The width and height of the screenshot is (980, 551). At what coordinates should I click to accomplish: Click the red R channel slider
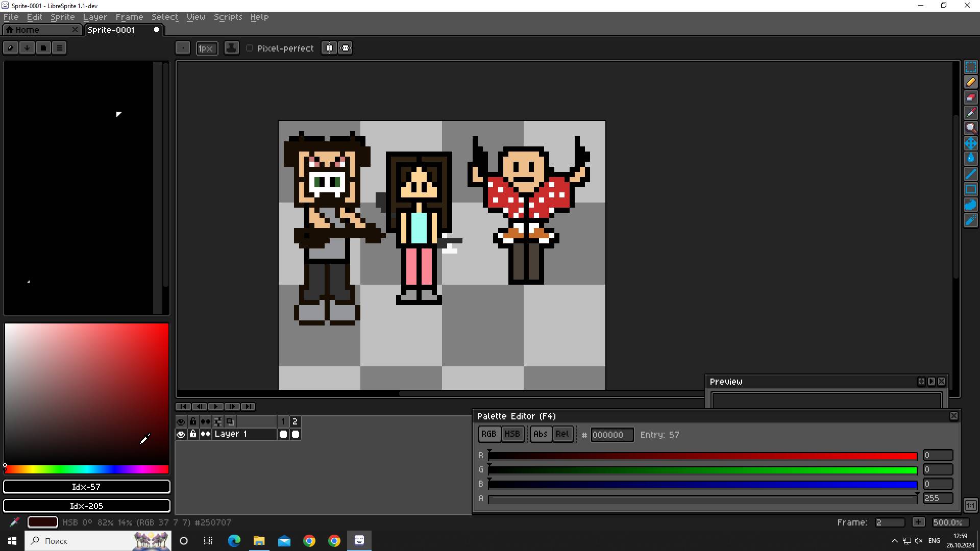[x=702, y=456]
